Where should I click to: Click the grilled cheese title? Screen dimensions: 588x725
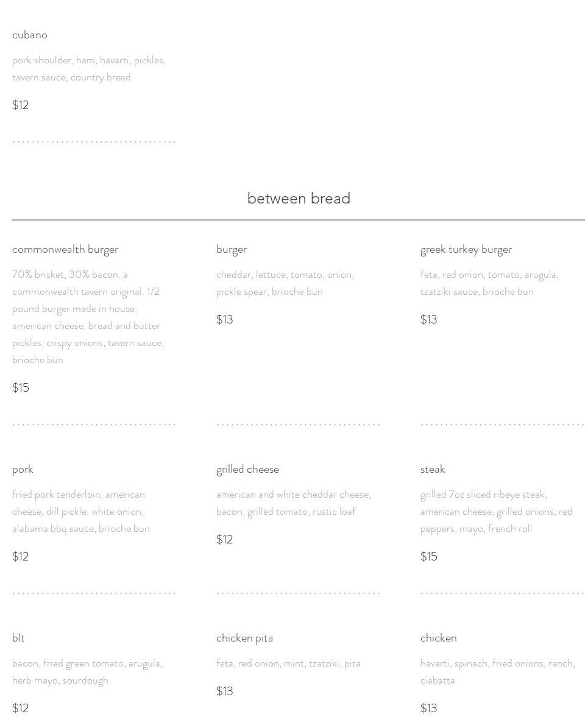tap(247, 469)
